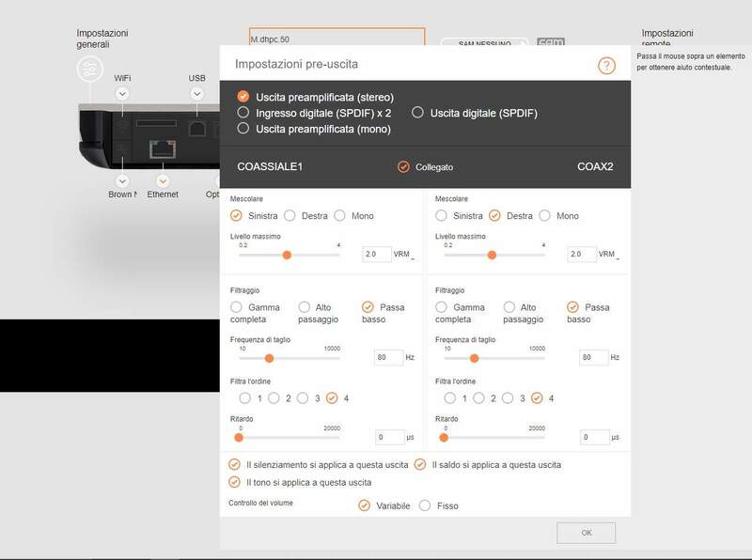Click the Ethernet port on the device
The height and width of the screenshot is (560, 752).
click(163, 148)
